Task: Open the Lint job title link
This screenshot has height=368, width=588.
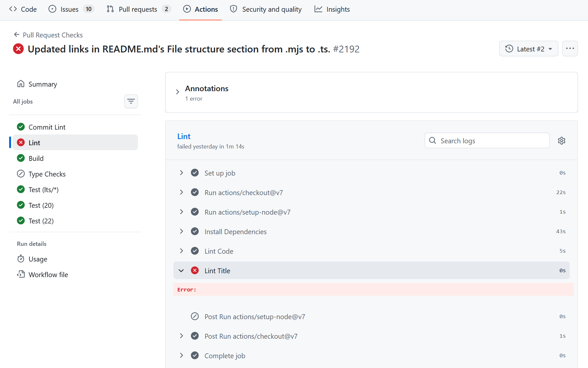Action: tap(184, 136)
